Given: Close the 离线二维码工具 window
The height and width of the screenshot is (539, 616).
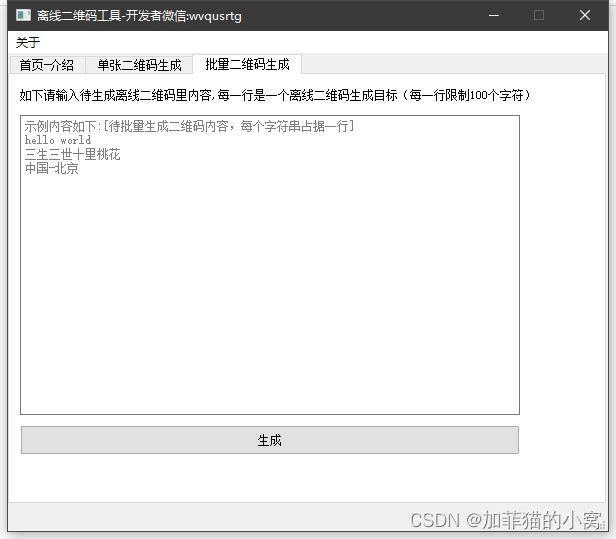Looking at the screenshot, I should (x=585, y=15).
